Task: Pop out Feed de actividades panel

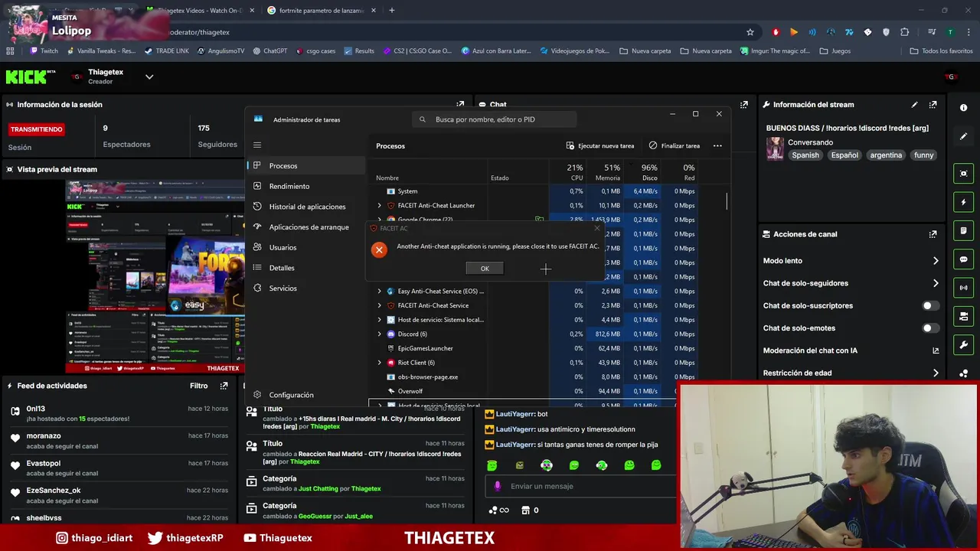Action: click(x=224, y=386)
